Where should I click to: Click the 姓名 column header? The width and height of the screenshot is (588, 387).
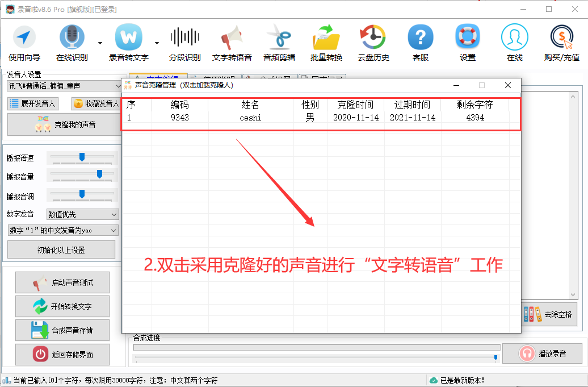250,105
